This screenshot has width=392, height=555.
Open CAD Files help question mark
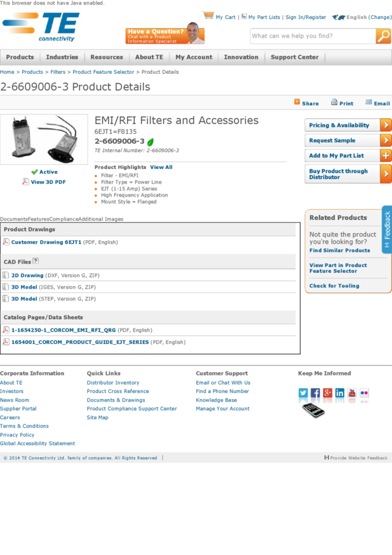click(x=36, y=261)
